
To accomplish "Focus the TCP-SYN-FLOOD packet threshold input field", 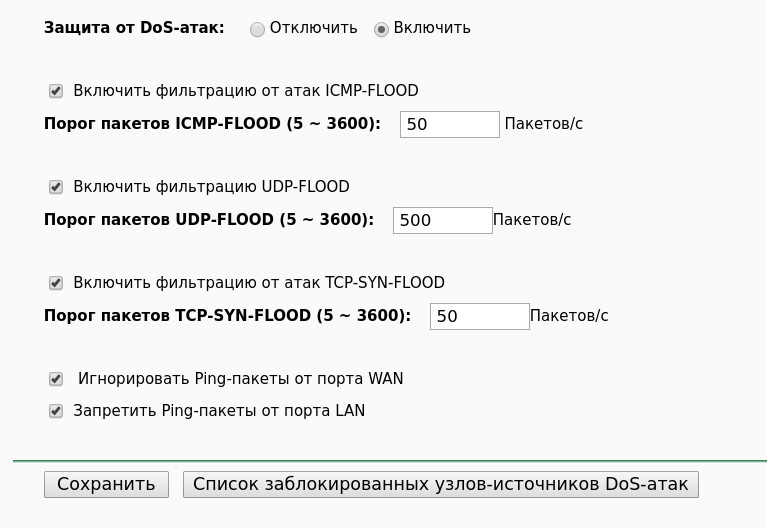I will click(x=479, y=316).
